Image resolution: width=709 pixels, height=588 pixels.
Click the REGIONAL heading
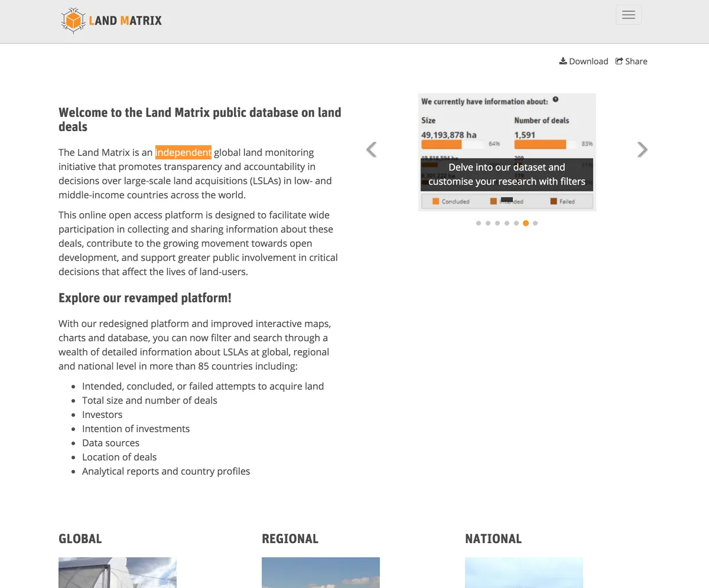290,538
